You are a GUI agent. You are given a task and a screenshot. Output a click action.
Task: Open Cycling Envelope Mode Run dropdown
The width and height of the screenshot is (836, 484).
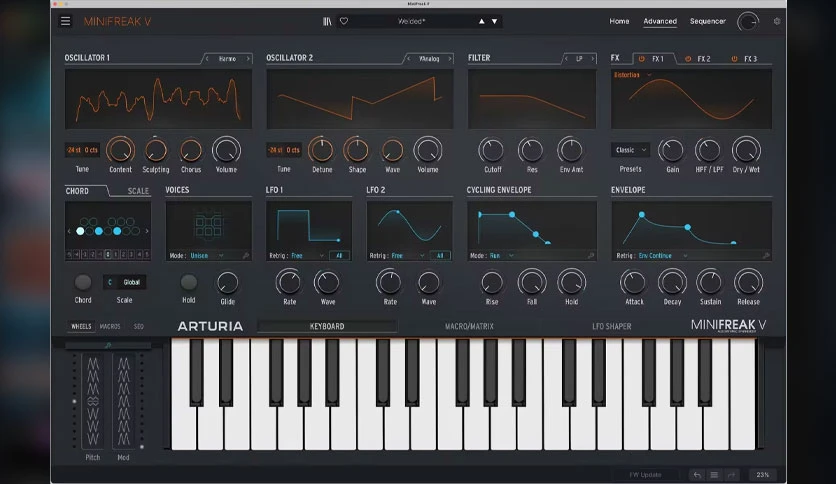coord(501,256)
